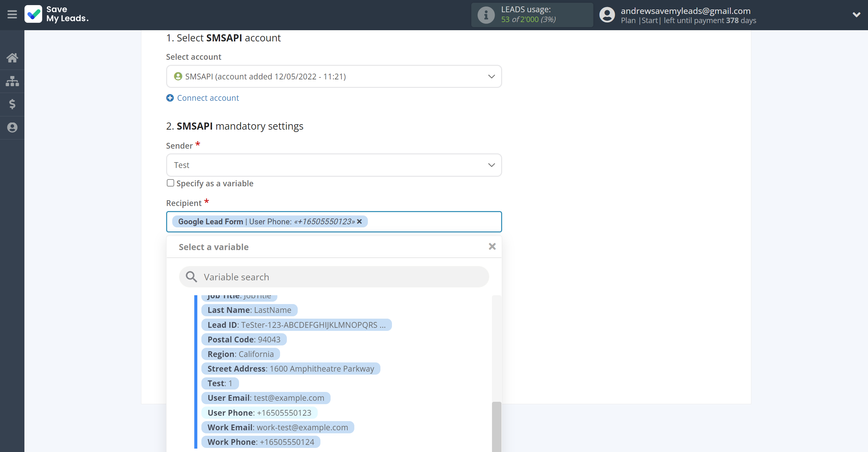Click the Connect account link
Screen dimensions: 868x452
point(208,98)
